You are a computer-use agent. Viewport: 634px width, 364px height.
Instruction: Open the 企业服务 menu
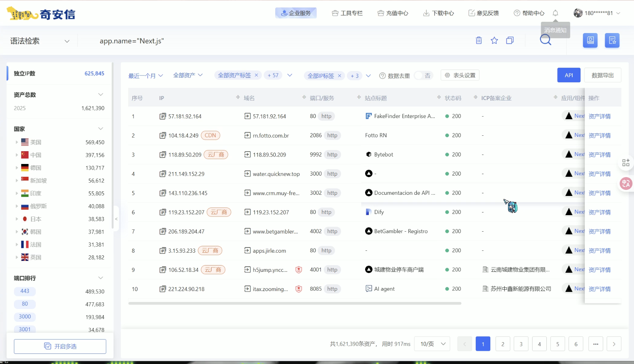(x=296, y=13)
